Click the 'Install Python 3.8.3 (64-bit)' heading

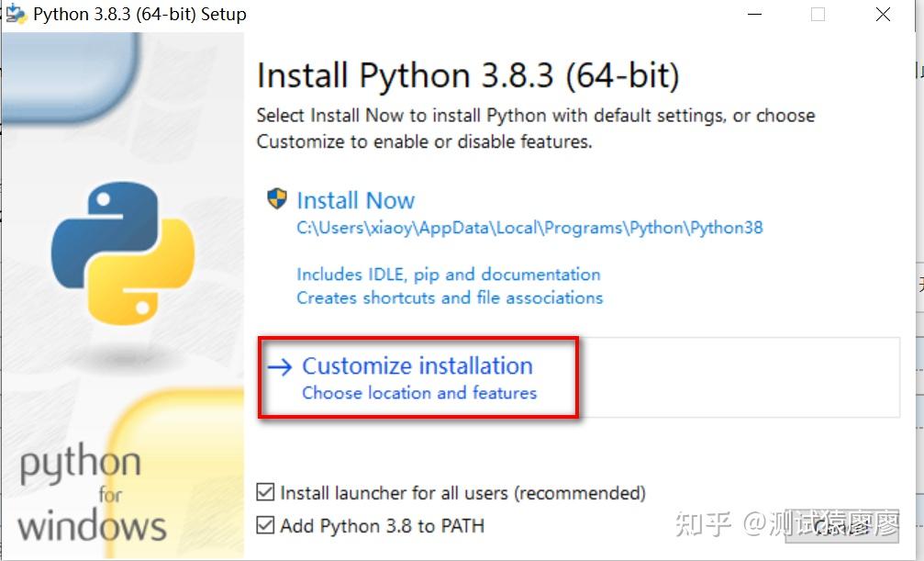(469, 75)
